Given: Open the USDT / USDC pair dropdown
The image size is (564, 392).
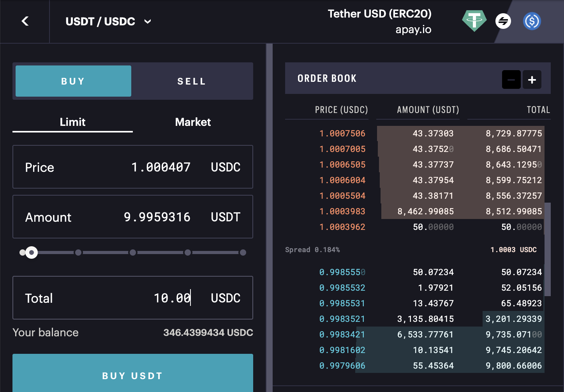Looking at the screenshot, I should click(x=108, y=21).
